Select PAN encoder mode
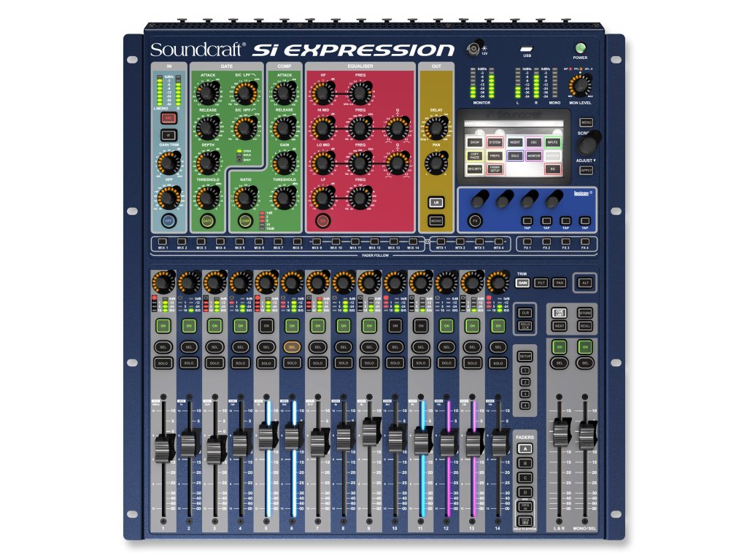The width and height of the screenshot is (747, 560). point(560,283)
